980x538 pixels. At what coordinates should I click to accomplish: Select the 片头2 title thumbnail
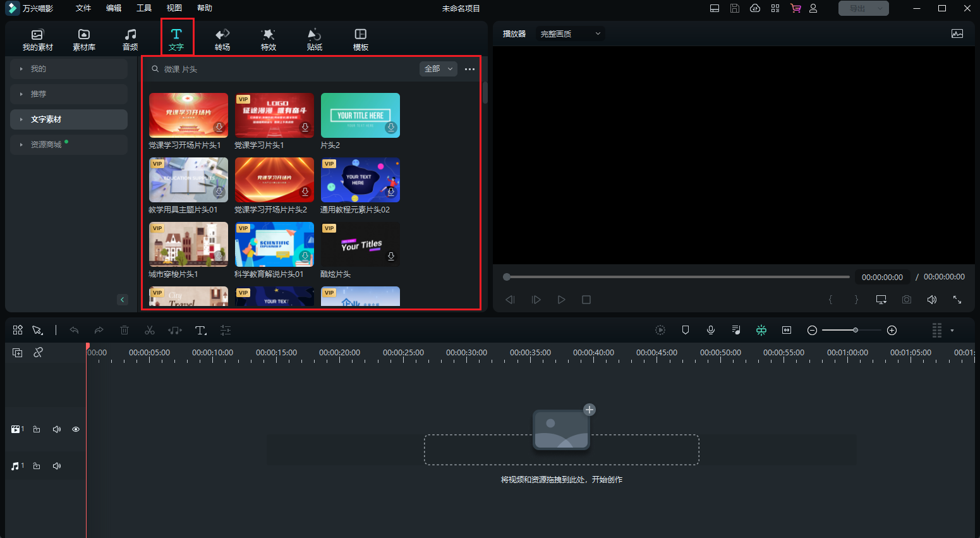(x=360, y=116)
